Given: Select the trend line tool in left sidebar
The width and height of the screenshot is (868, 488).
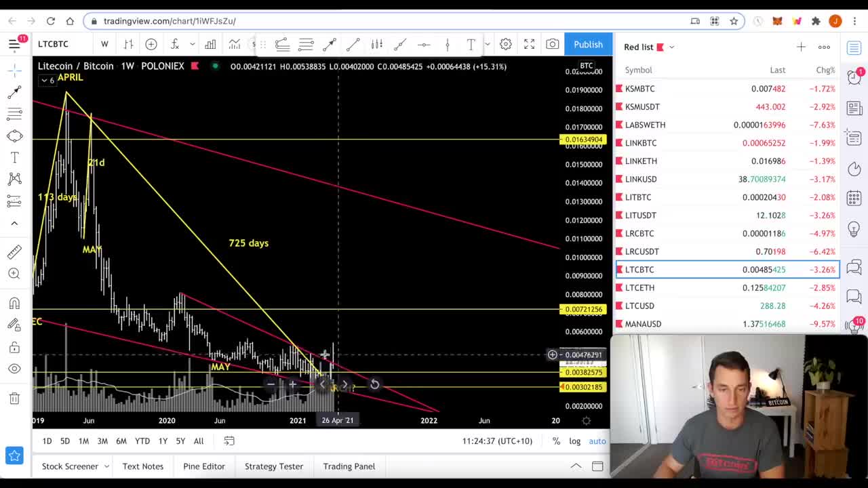Looking at the screenshot, I should point(14,92).
